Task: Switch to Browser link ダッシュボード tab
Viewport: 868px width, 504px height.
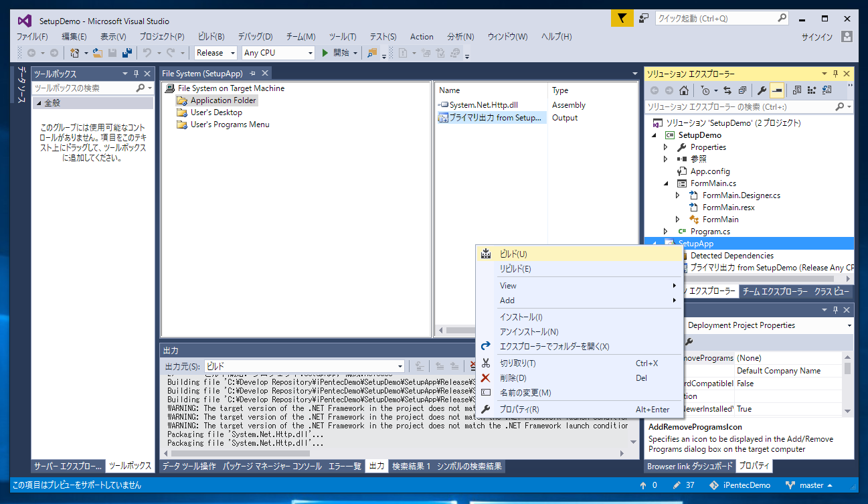Action: pyautogui.click(x=690, y=467)
